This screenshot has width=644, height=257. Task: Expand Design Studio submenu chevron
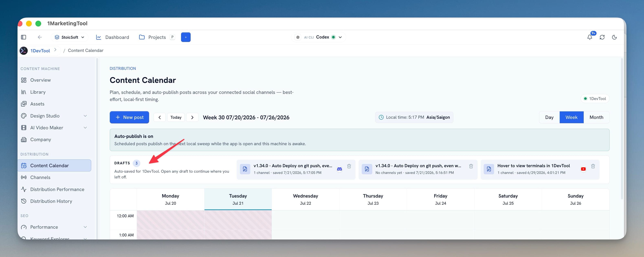[85, 116]
